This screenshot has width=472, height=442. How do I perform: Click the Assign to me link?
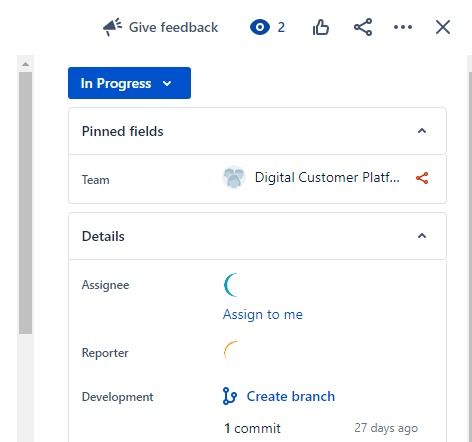263,314
